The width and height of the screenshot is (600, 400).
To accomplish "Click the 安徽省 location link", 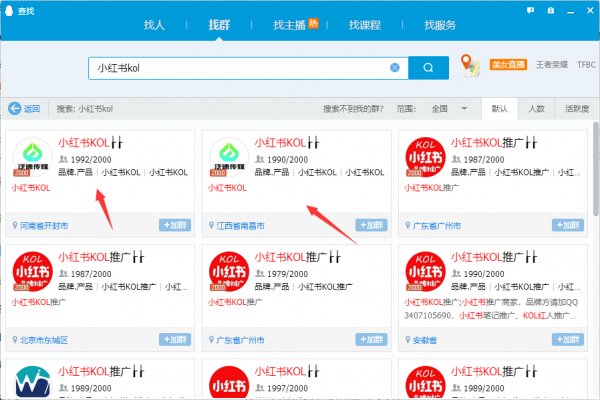I will point(424,340).
